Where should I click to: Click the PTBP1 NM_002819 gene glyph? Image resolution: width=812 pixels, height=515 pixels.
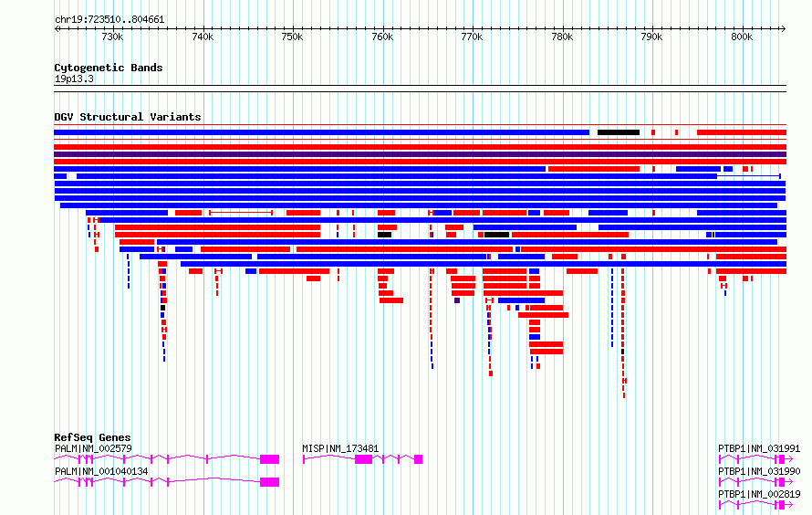pyautogui.click(x=755, y=505)
